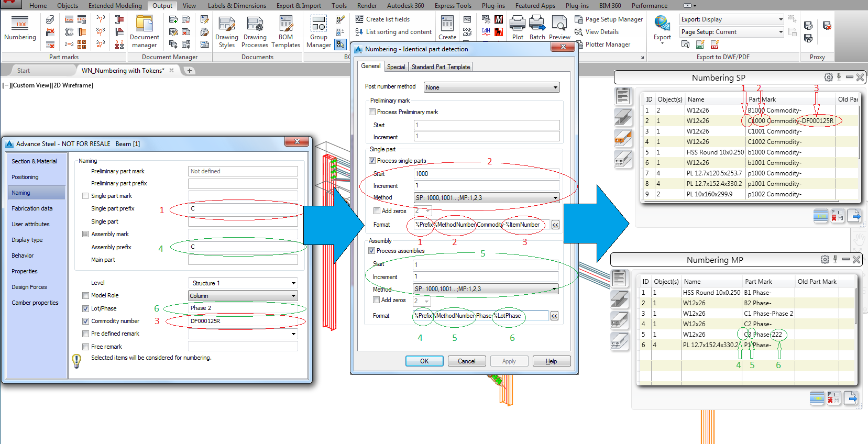
Task: Open Assembly Method dropdown
Action: point(486,289)
